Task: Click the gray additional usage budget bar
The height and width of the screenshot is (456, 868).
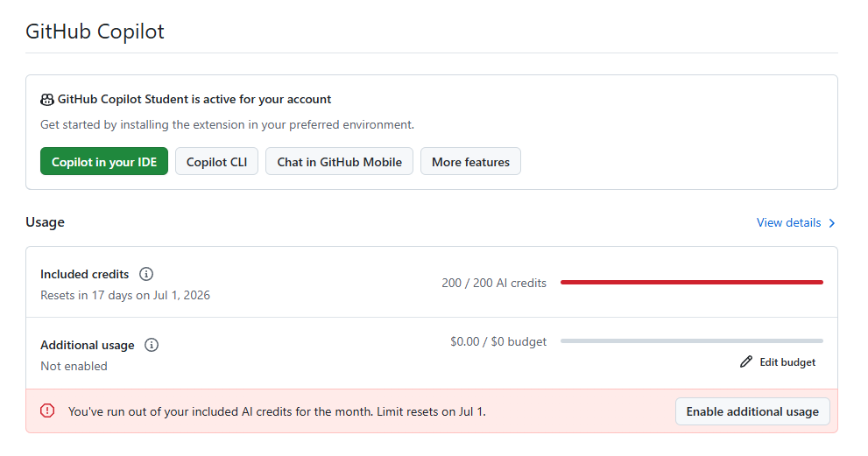Action: pyautogui.click(x=691, y=340)
